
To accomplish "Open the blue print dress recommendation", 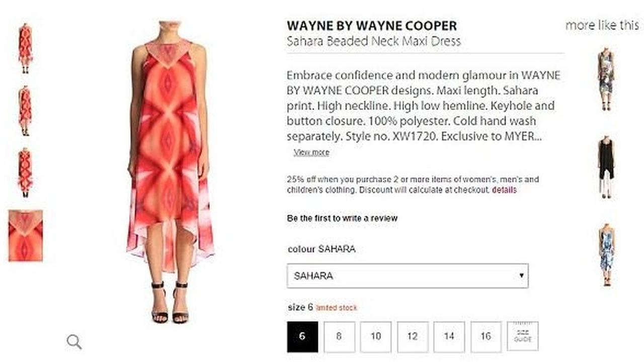I will point(606,255).
